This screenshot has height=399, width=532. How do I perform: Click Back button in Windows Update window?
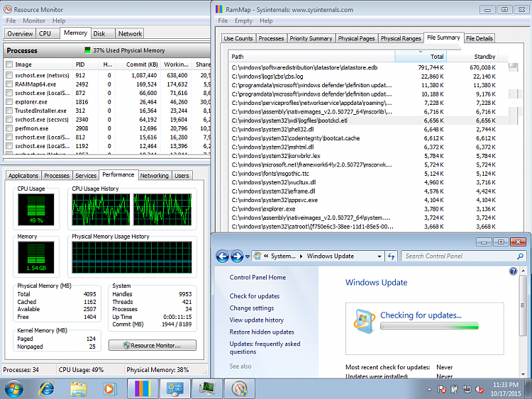coord(223,257)
